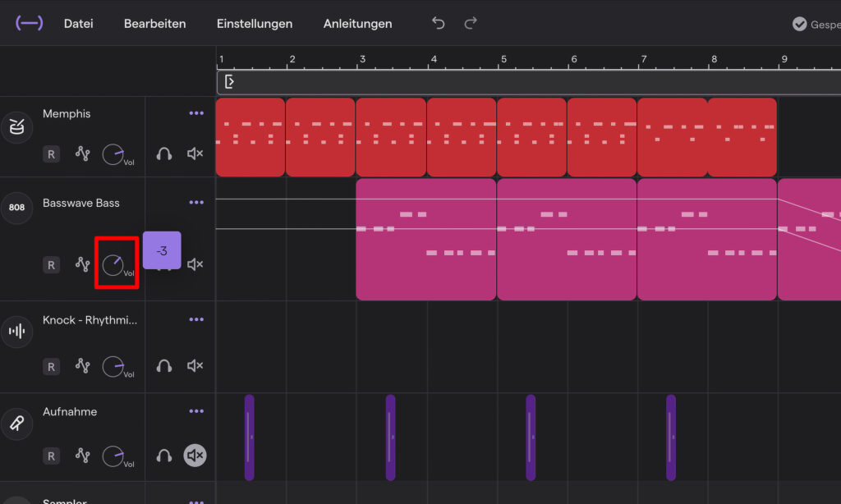Select the Memphis clip starting at bar 2
Image resolution: width=841 pixels, height=504 pixels.
(x=320, y=137)
